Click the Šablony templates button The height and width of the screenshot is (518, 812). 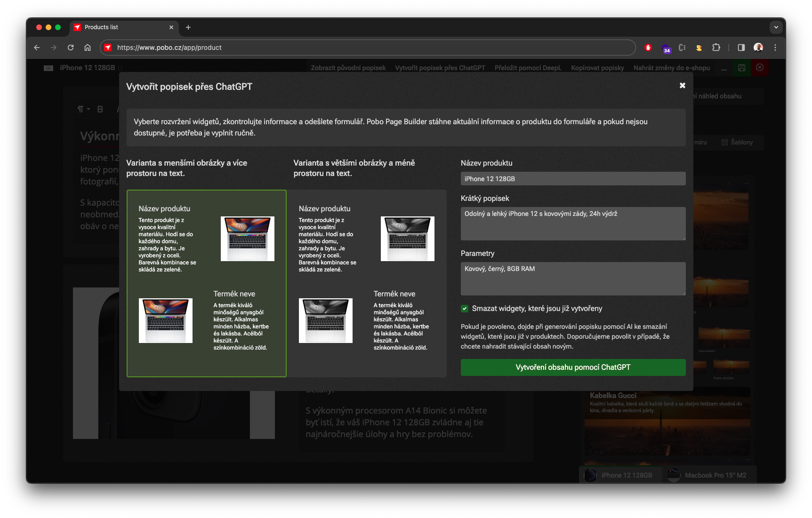pos(737,142)
